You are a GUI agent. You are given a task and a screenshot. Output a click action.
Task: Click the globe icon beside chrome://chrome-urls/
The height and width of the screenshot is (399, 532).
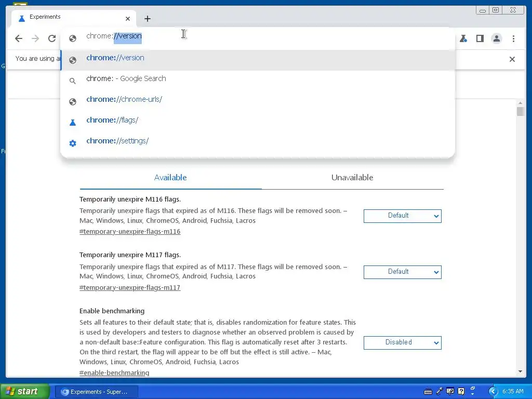point(73,102)
